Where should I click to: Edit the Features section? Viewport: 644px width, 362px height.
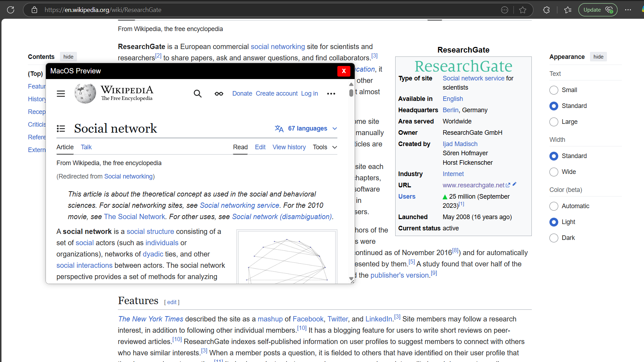172,302
